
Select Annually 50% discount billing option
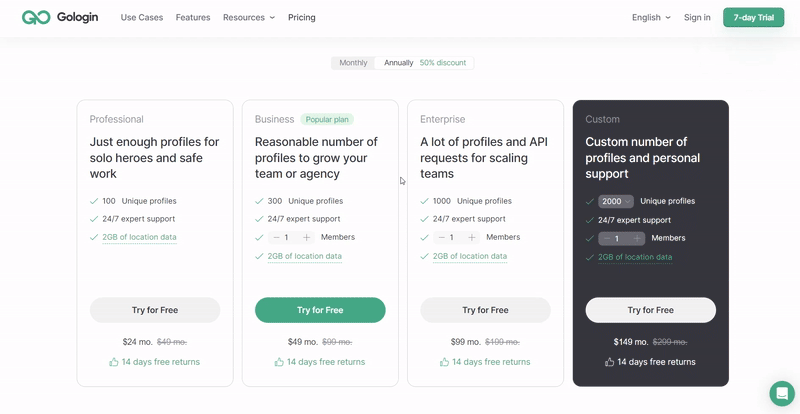[x=424, y=63]
